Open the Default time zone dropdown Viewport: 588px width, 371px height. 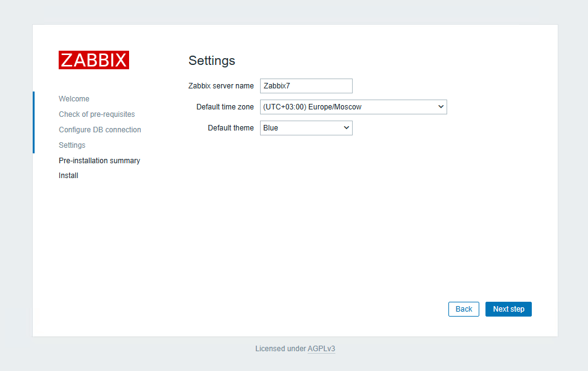coord(353,107)
